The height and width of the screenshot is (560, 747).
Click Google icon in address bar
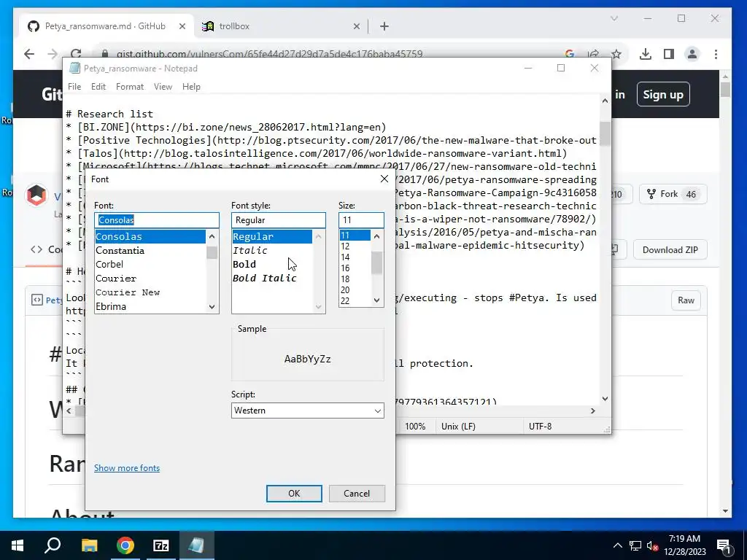(569, 54)
